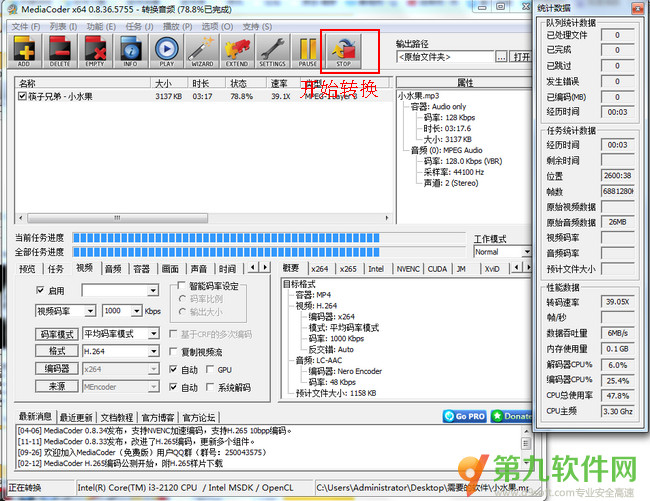Viewport: 650px width, 501px height.
Task: Check the 复制视频流 checkbox
Action: click(x=173, y=351)
